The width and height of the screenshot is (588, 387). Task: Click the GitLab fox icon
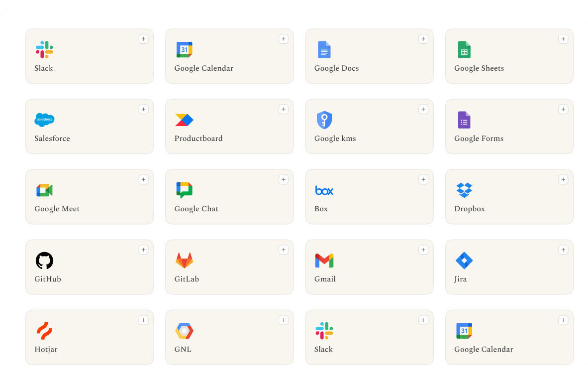tap(184, 260)
